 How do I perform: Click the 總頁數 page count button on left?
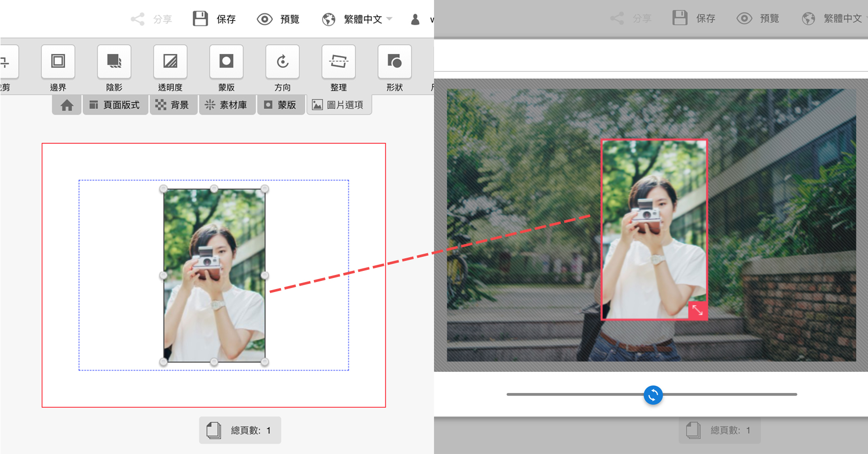pos(240,430)
